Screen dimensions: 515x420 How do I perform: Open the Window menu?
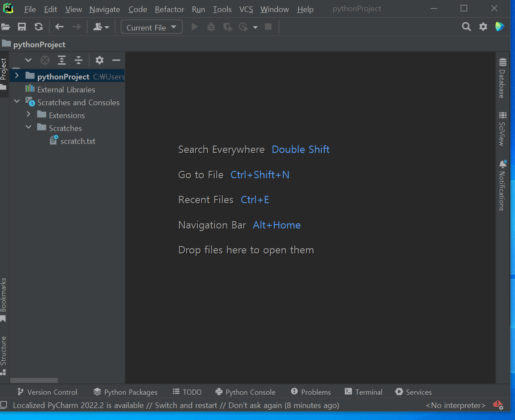click(275, 9)
